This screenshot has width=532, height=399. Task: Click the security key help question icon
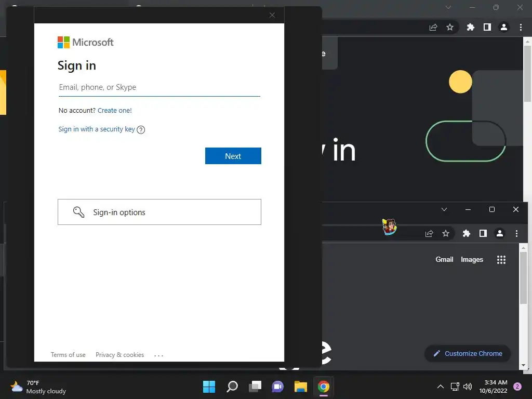(141, 129)
